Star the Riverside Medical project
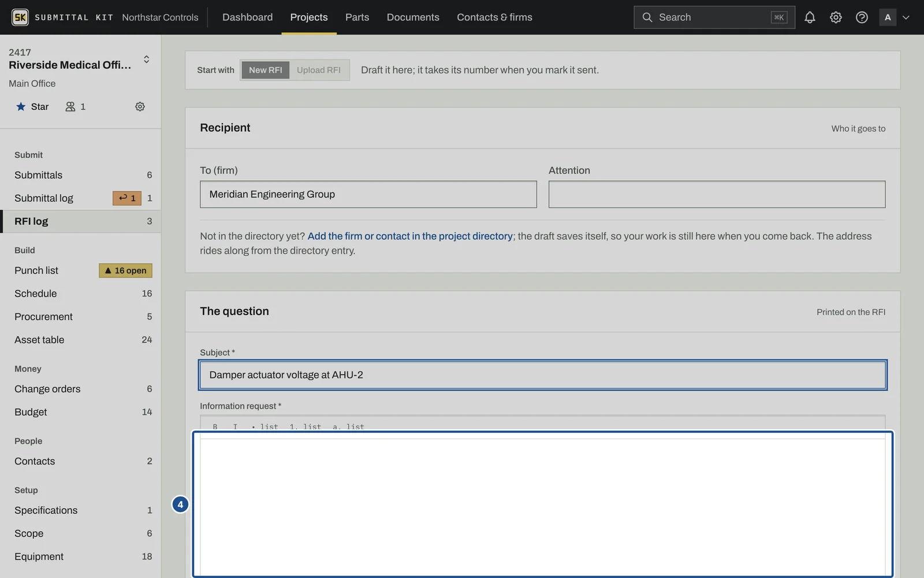 pyautogui.click(x=32, y=106)
